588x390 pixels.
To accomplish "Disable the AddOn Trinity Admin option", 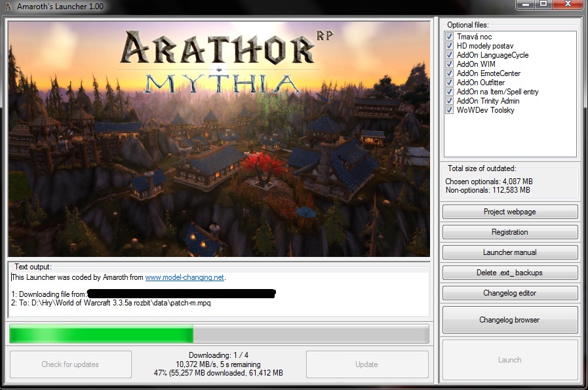I will (449, 101).
